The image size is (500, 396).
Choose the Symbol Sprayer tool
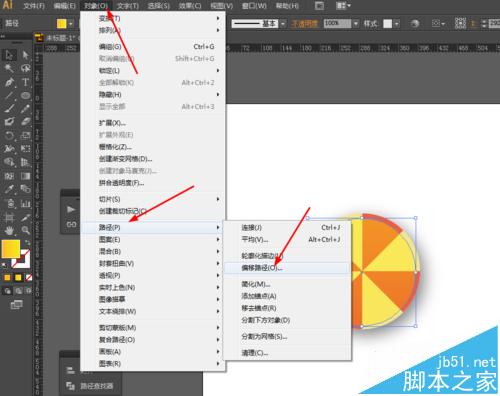point(9,203)
